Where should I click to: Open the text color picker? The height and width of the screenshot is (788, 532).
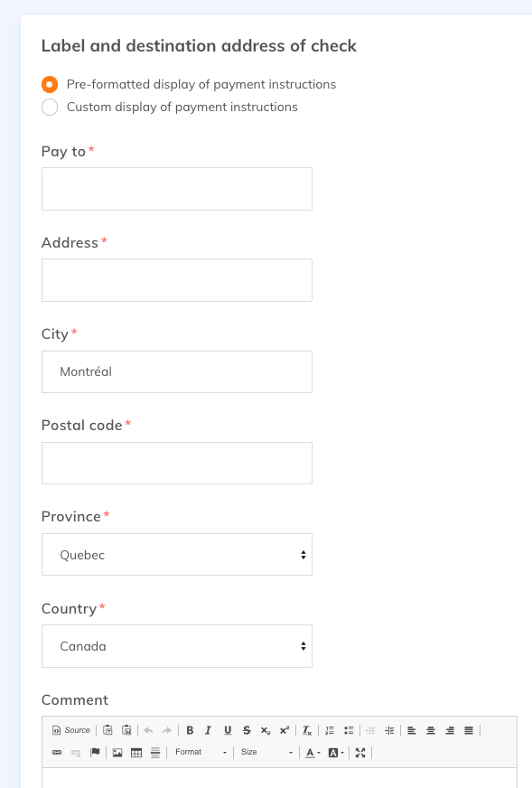[x=313, y=753]
